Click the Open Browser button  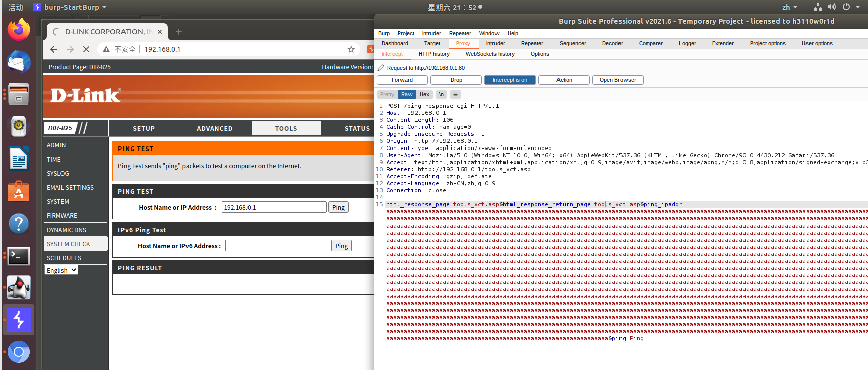[x=618, y=80]
